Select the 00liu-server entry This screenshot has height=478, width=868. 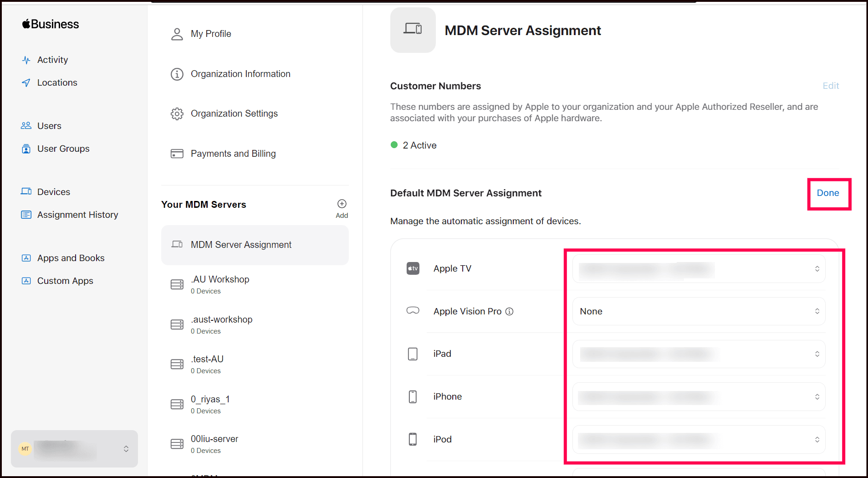click(255, 444)
